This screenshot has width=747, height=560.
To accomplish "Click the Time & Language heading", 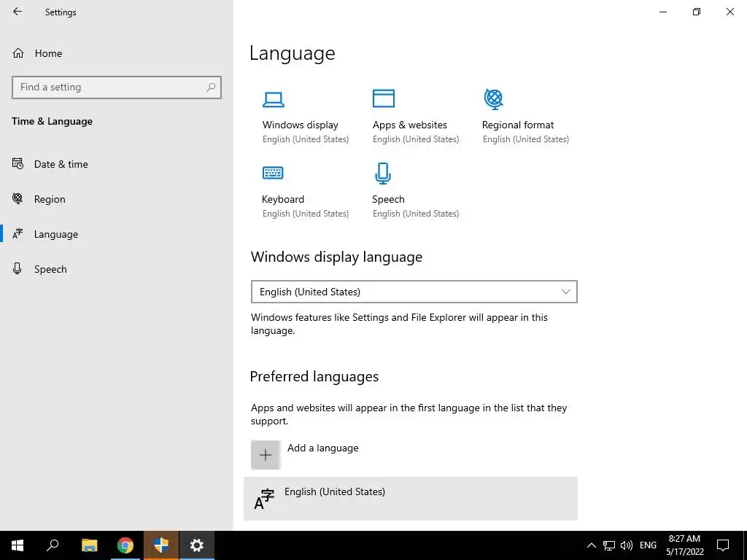I will pyautogui.click(x=53, y=121).
